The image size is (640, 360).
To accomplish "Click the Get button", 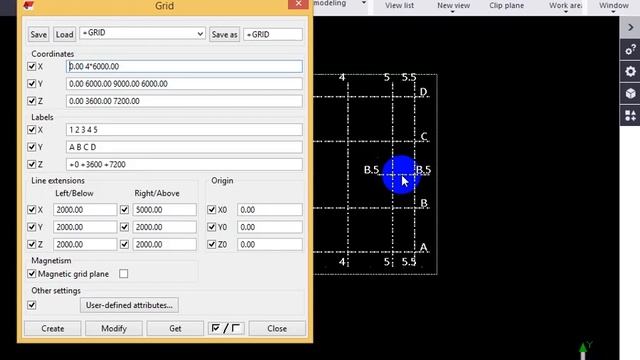I will [175, 329].
